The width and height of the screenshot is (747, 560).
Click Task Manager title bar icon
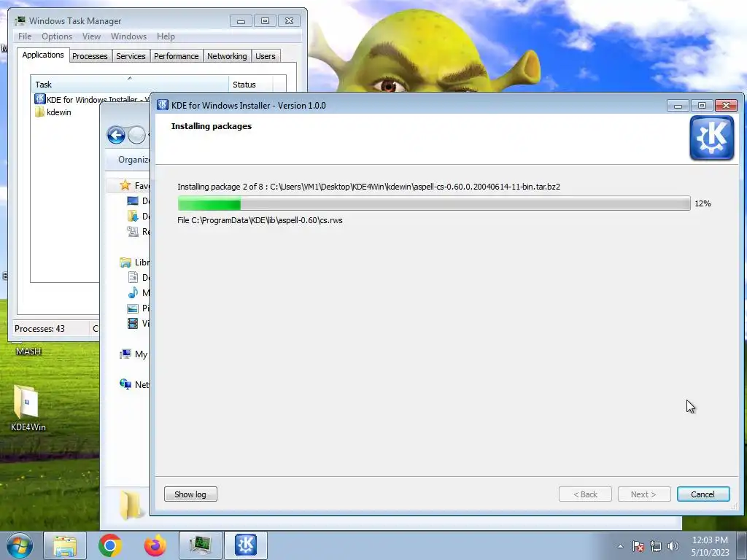[x=20, y=20]
